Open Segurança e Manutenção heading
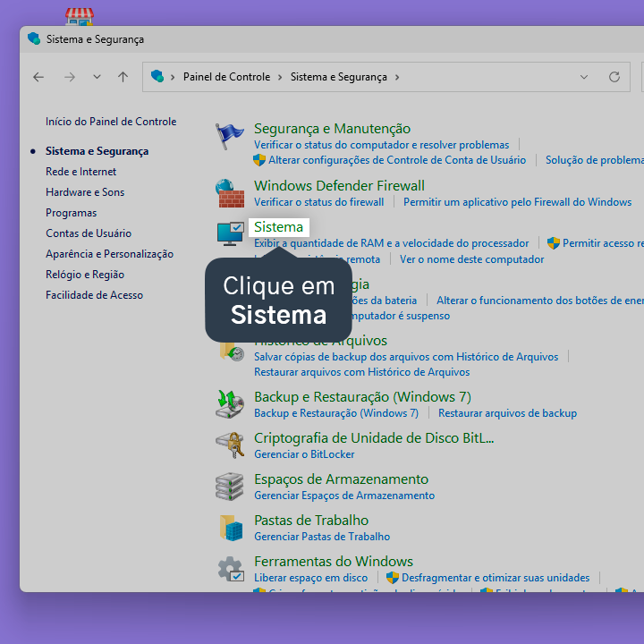The image size is (644, 644). click(x=332, y=129)
